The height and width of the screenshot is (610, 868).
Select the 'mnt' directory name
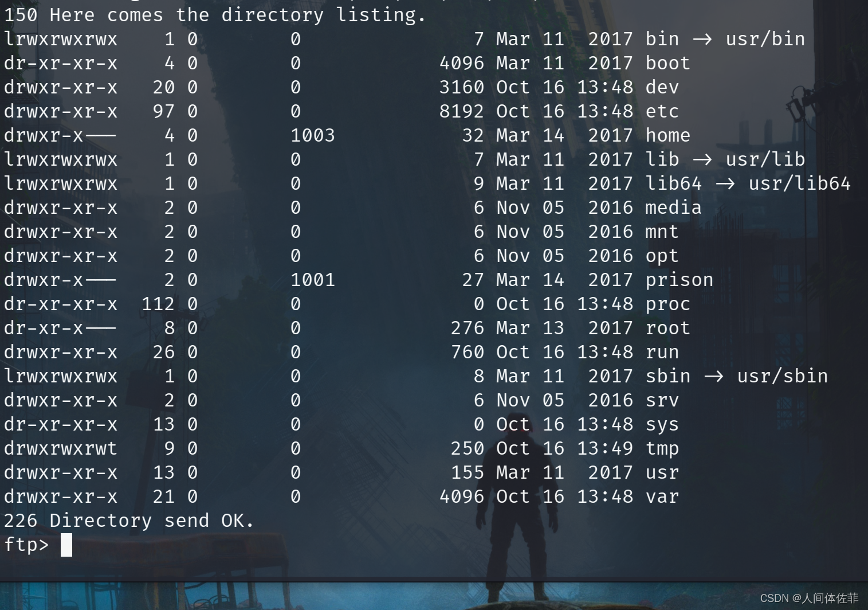[662, 232]
